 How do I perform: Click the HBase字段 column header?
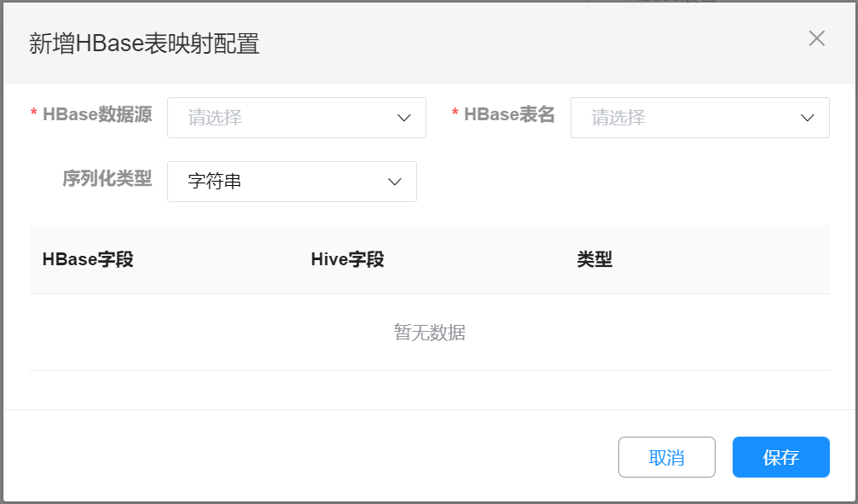point(88,260)
